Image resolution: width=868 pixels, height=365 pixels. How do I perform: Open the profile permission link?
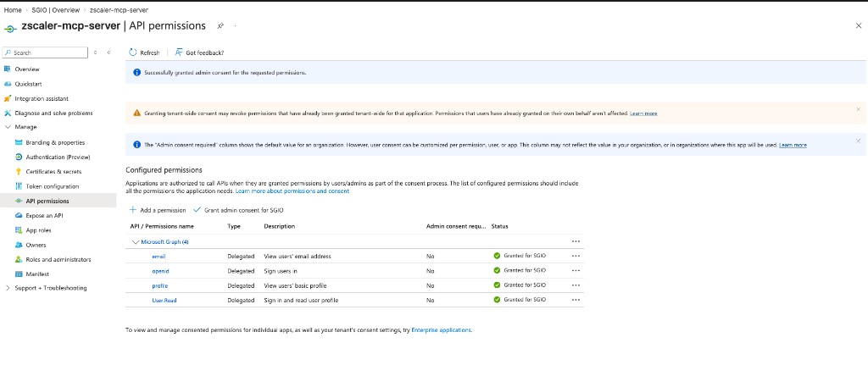click(160, 285)
